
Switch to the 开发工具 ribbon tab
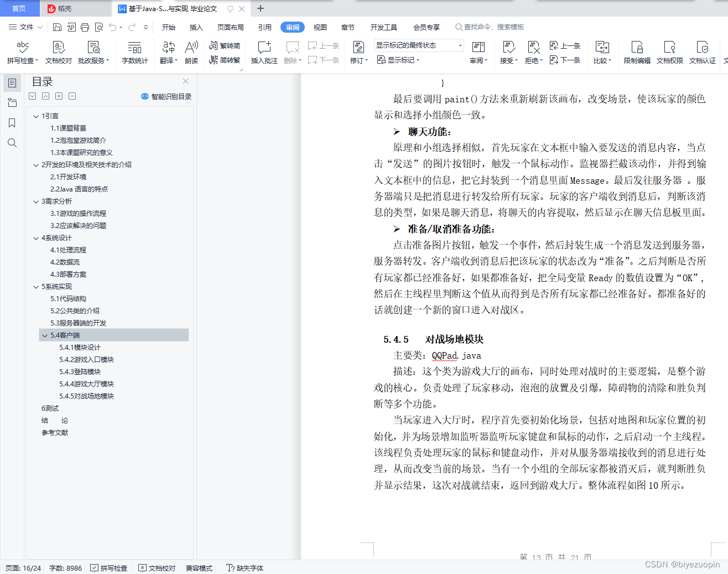[384, 27]
